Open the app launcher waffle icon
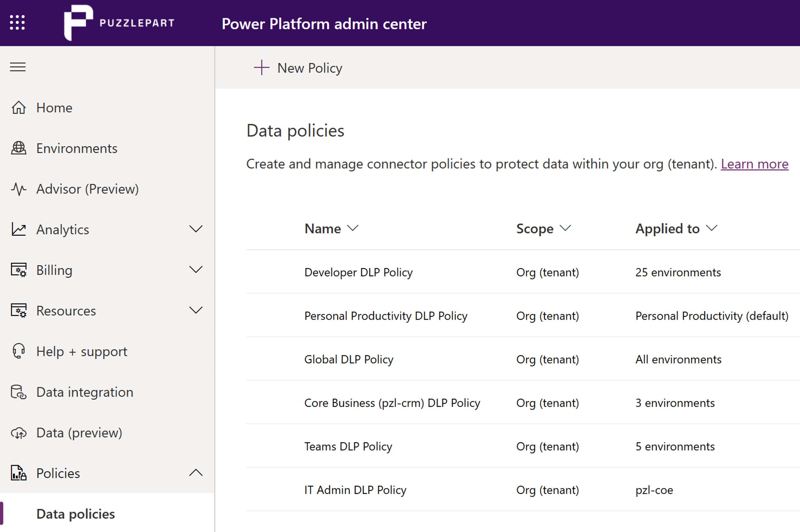Screen dimensions: 800x532 [x=17, y=23]
